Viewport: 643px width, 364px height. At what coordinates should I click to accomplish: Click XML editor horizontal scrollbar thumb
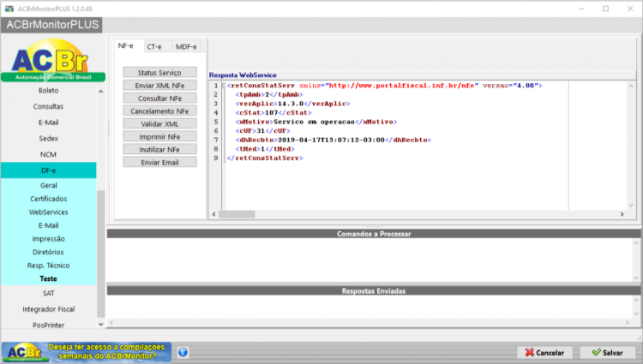237,214
